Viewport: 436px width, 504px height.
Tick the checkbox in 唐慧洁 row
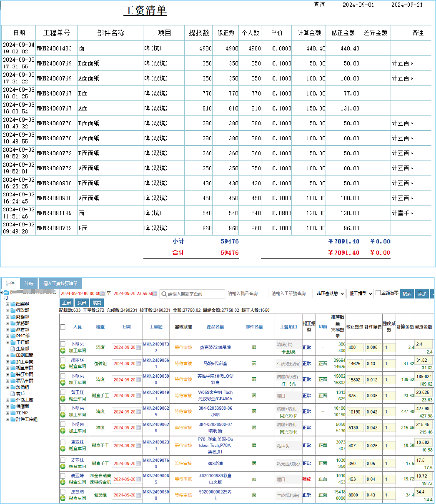click(63, 492)
